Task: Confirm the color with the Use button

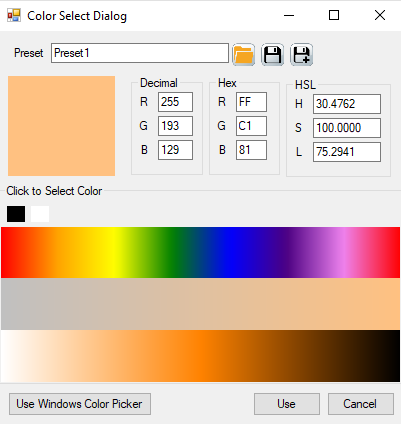Action: 287,404
